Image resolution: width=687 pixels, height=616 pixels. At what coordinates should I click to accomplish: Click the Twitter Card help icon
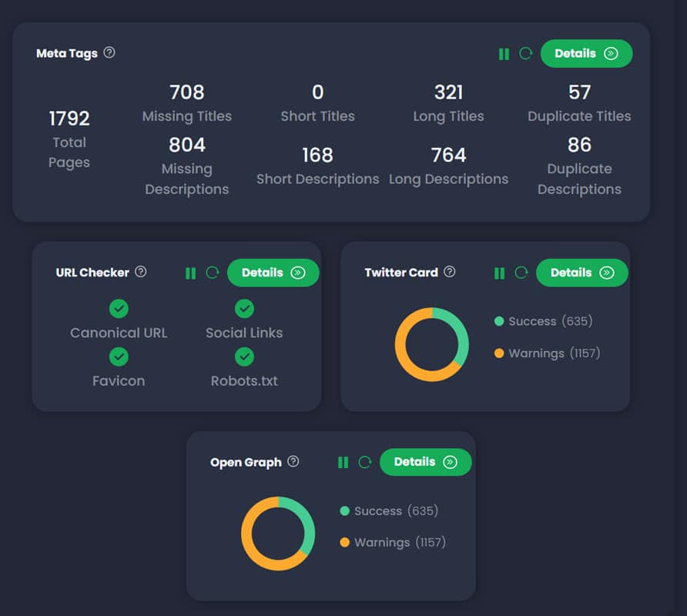[450, 272]
